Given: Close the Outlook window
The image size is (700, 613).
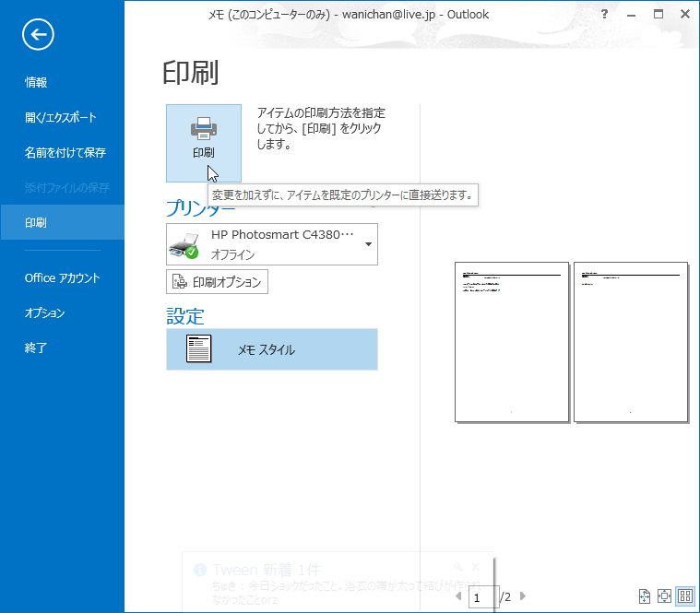Looking at the screenshot, I should point(685,14).
